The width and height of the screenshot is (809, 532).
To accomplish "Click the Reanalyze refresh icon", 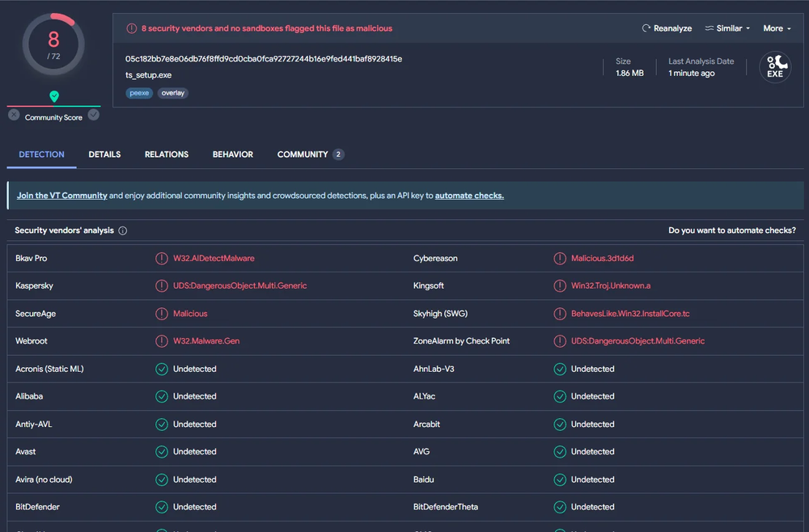I will point(646,28).
